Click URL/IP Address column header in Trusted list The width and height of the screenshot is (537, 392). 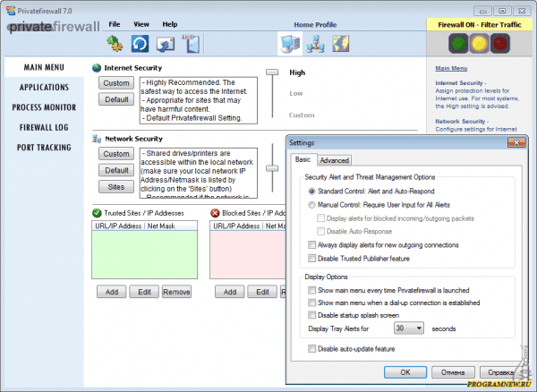pyautogui.click(x=118, y=226)
